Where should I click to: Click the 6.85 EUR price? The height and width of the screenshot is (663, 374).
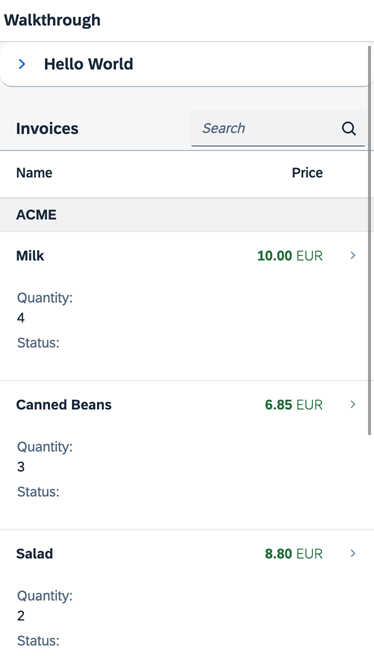click(x=294, y=405)
